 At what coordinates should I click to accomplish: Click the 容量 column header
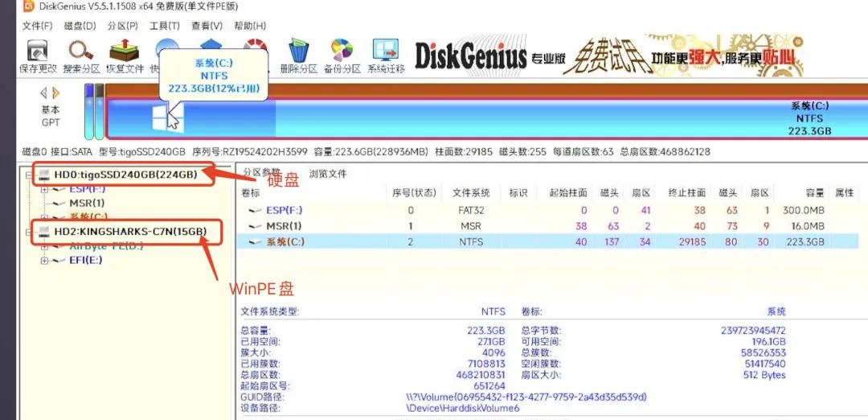tap(815, 193)
